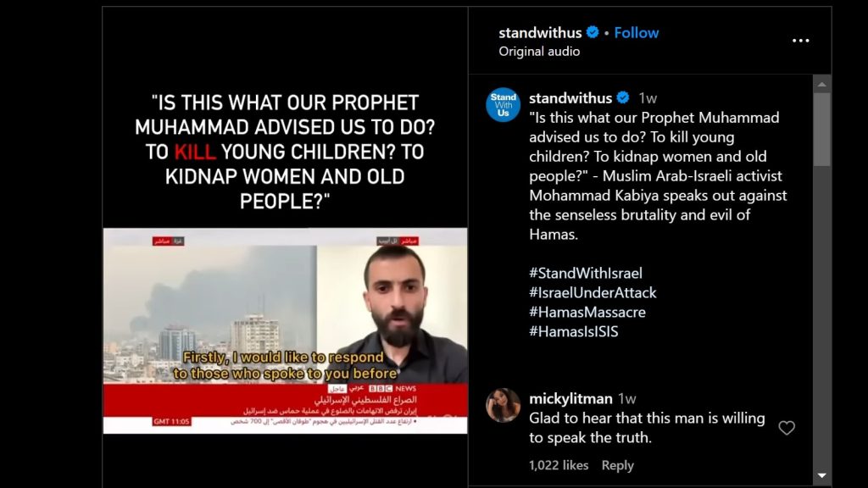Click mickylitman's profile picture
The width and height of the screenshot is (868, 488).
coord(503,406)
